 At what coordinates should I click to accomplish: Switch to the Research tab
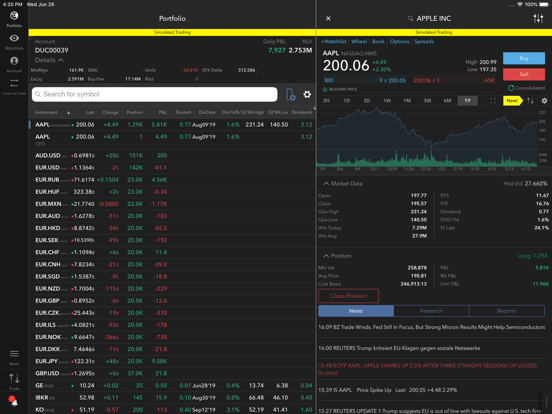431,311
